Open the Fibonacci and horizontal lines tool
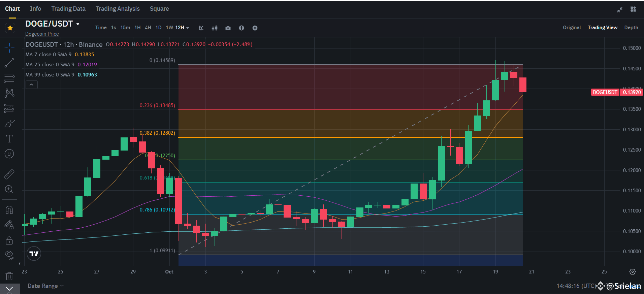Screen dimensions: 644x294 (x=9, y=78)
